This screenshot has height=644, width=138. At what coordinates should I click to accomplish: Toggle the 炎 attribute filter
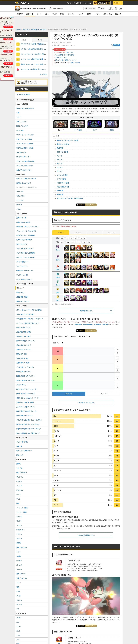click(x=67, y=238)
